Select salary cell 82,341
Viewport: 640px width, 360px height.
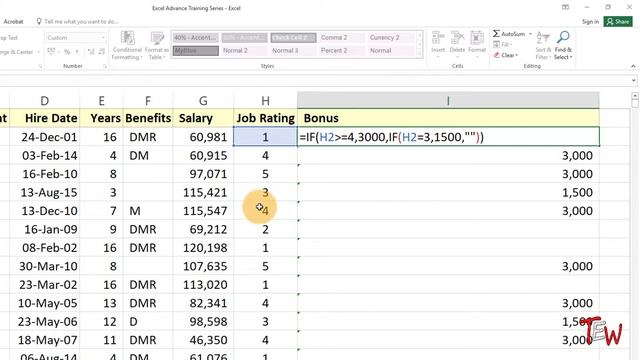pos(203,303)
